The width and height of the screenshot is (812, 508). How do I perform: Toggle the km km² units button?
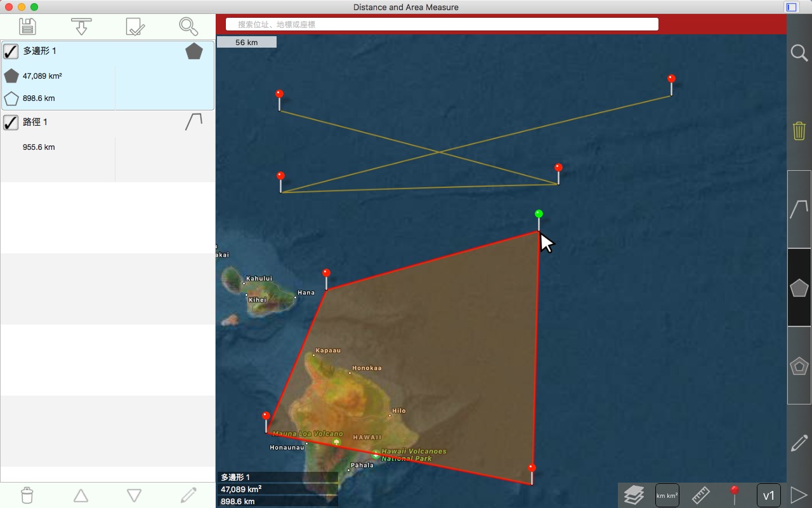point(667,495)
